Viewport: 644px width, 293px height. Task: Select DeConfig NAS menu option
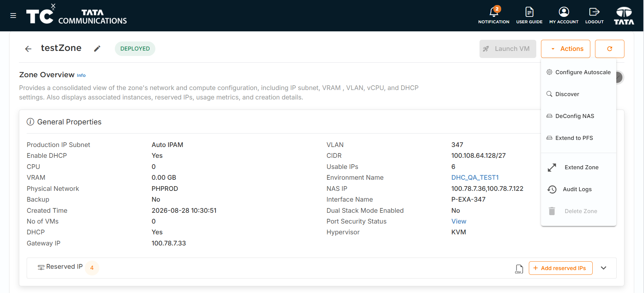578,116
